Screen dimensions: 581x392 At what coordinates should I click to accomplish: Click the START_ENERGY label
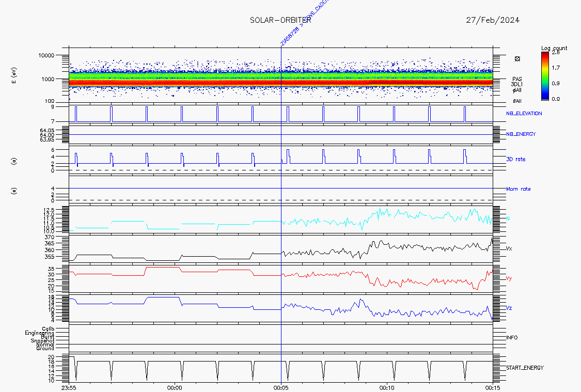pyautogui.click(x=525, y=368)
